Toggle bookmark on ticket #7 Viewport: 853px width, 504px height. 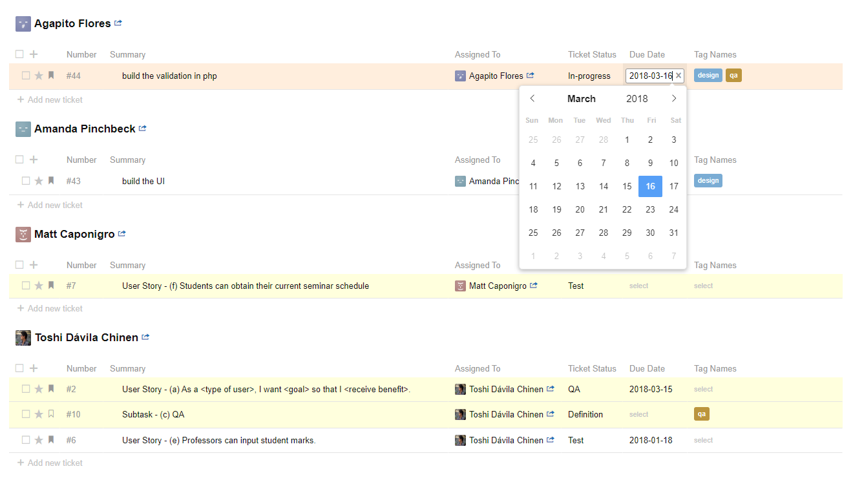click(x=51, y=286)
